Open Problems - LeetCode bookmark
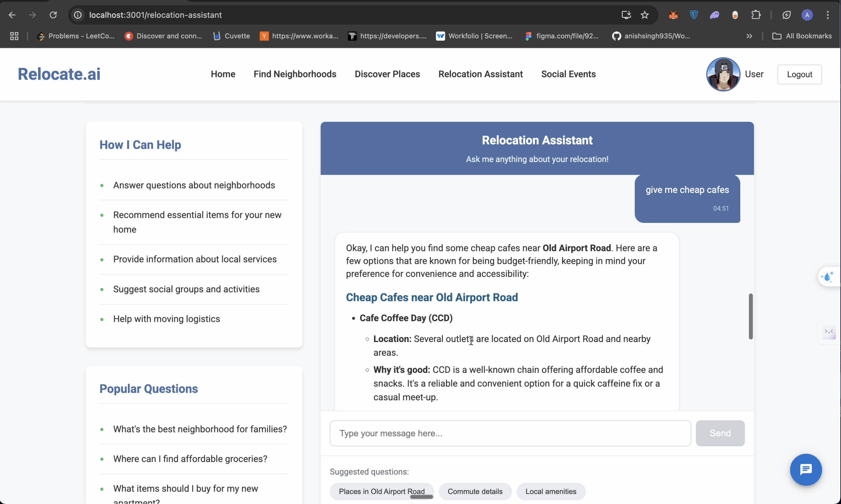Viewport: 841px width, 504px height. pos(76,36)
